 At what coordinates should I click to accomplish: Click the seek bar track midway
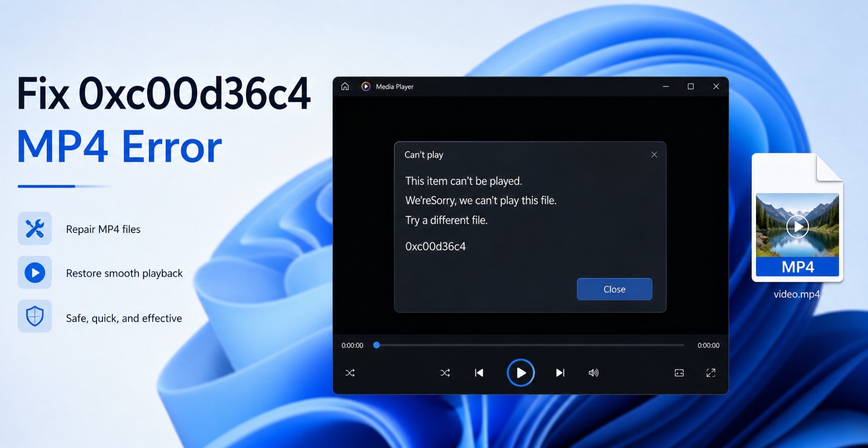(530, 345)
